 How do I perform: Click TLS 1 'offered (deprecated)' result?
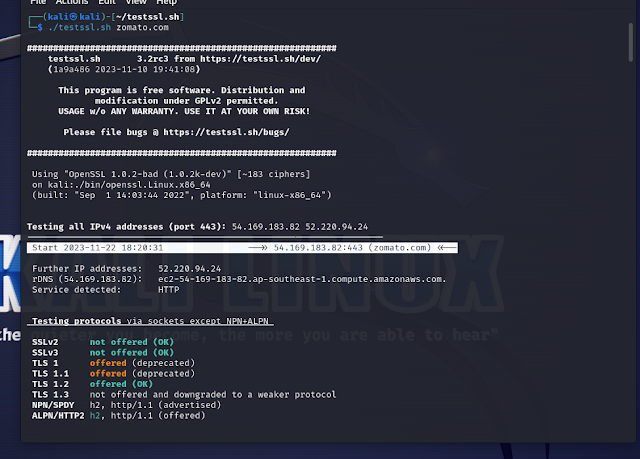[x=142, y=363]
